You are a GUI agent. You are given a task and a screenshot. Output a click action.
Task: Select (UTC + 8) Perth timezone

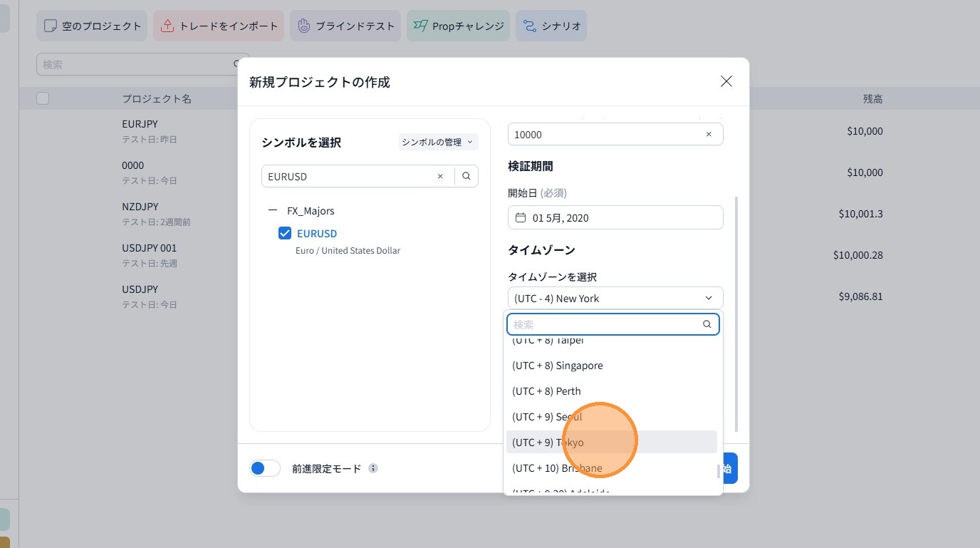click(612, 391)
